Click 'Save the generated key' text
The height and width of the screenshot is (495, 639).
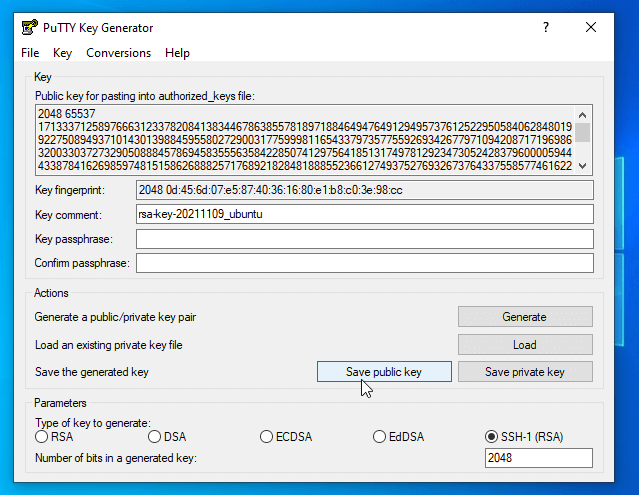pyautogui.click(x=92, y=372)
